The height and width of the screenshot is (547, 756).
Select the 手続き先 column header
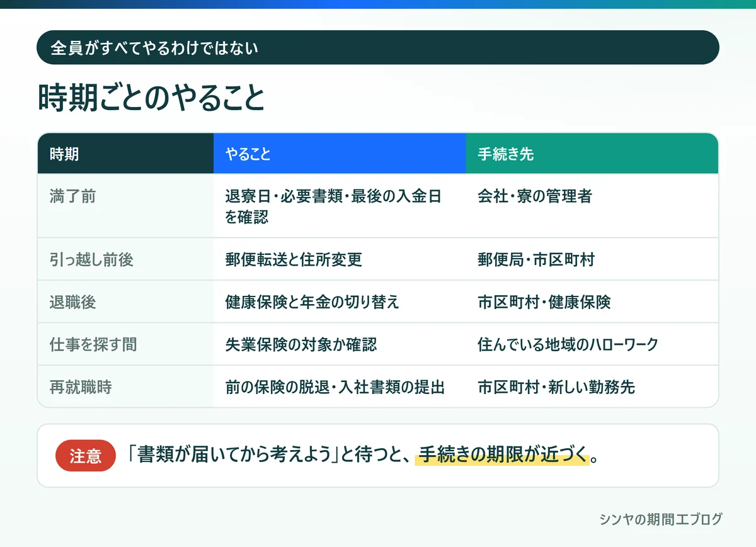pos(592,154)
